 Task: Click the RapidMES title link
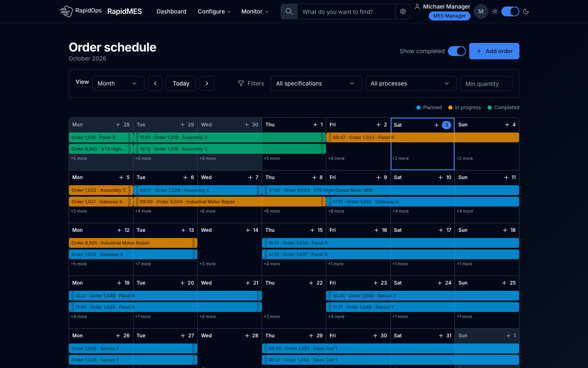coord(125,11)
